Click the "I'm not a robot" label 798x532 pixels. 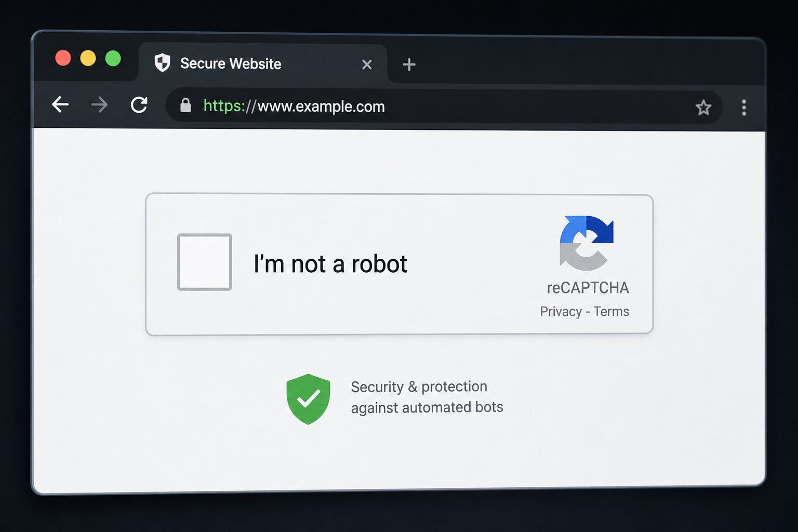[330, 264]
